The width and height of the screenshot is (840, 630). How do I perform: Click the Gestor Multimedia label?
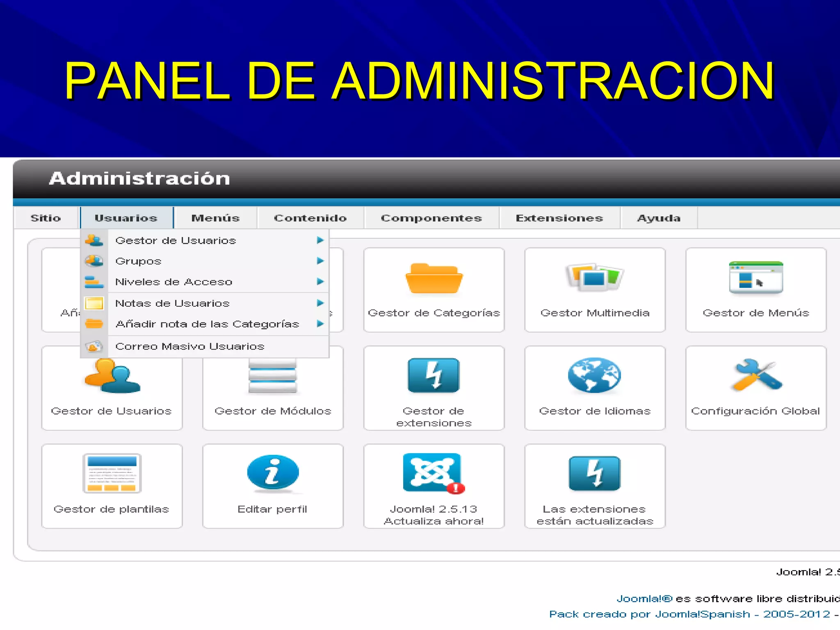point(595,313)
